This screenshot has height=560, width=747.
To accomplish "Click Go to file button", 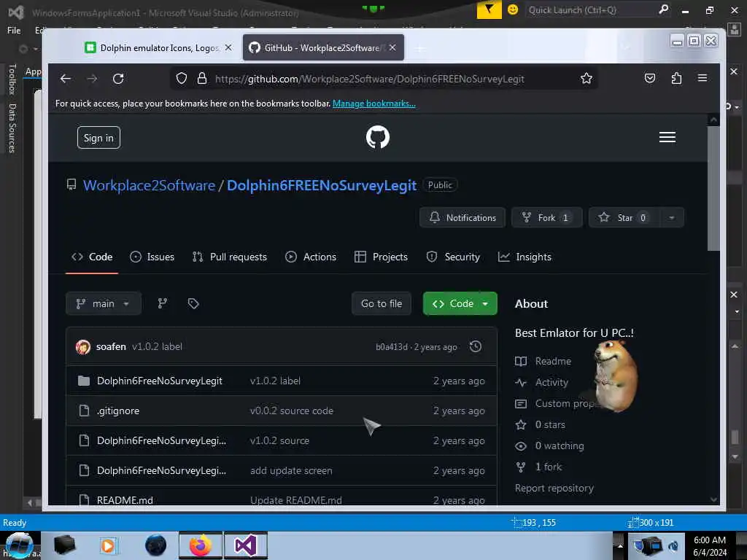I will (381, 303).
